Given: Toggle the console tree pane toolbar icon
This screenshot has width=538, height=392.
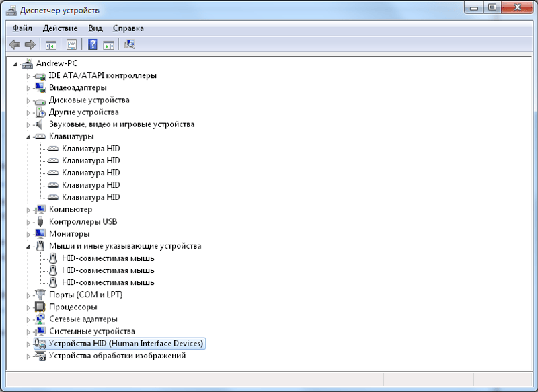Looking at the screenshot, I should [x=51, y=44].
